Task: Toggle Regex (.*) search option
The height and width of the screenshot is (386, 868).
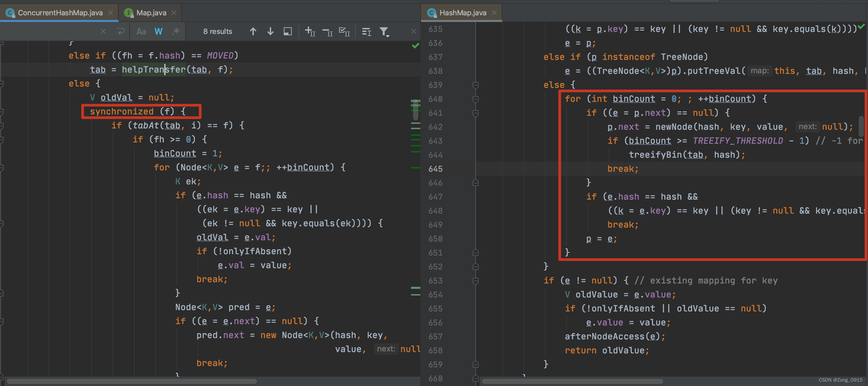Action: click(176, 32)
